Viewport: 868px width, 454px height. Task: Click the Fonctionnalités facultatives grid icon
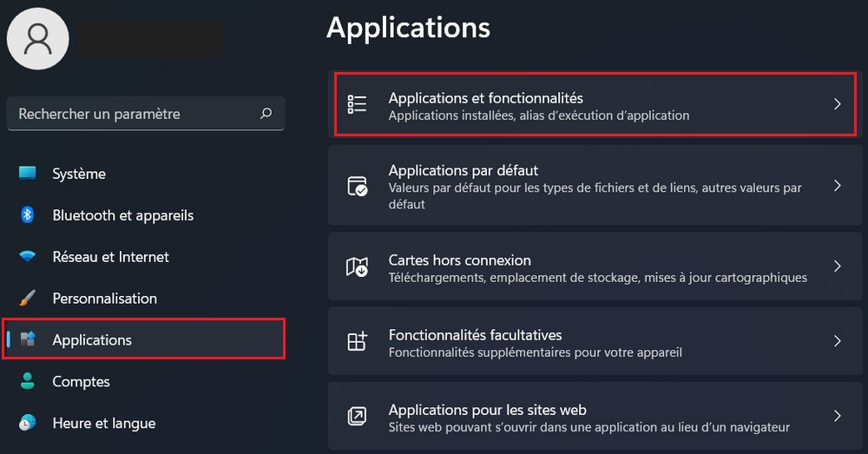(357, 342)
